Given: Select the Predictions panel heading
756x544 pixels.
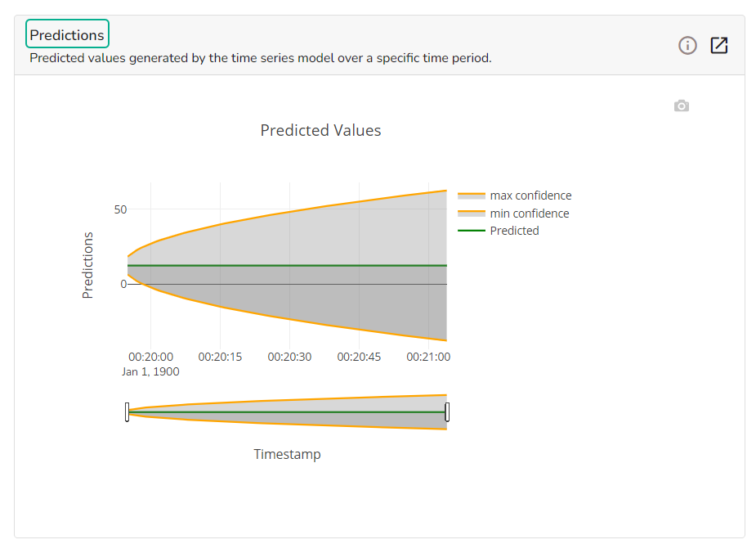Looking at the screenshot, I should (x=67, y=35).
